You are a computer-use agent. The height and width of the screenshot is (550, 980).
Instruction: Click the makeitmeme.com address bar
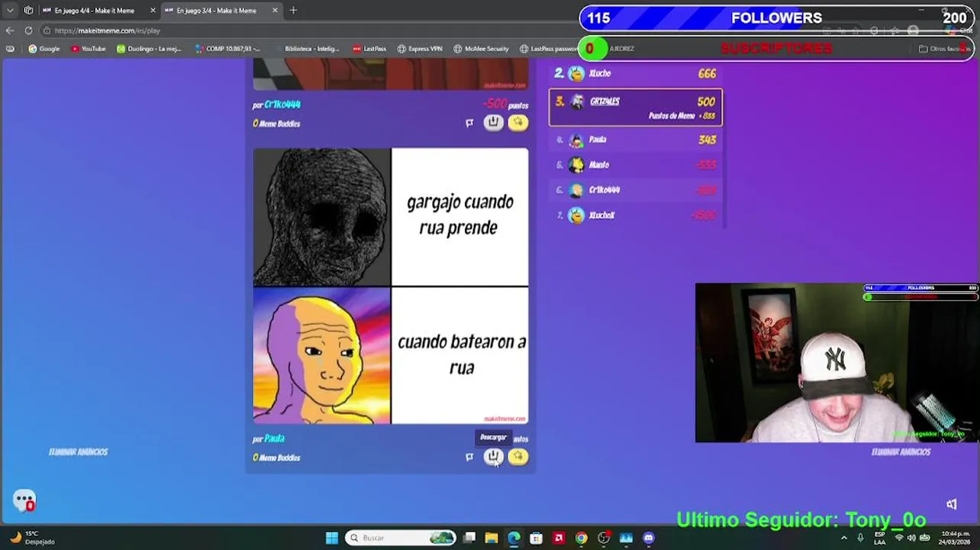tap(305, 31)
